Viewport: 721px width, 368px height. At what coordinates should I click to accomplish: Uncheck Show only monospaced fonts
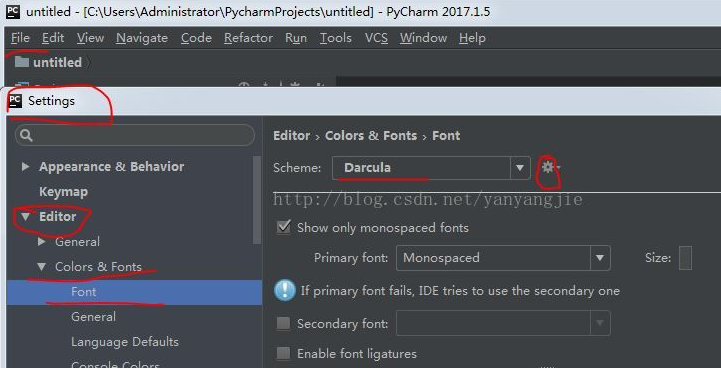coord(283,227)
